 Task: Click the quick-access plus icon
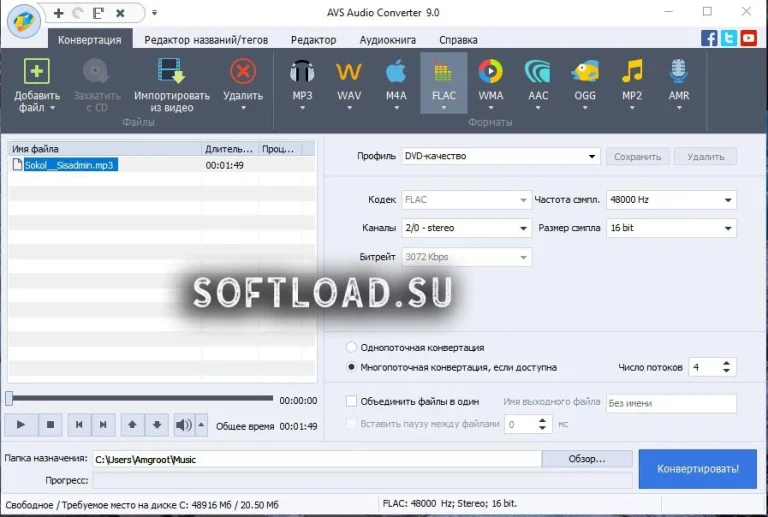58,13
